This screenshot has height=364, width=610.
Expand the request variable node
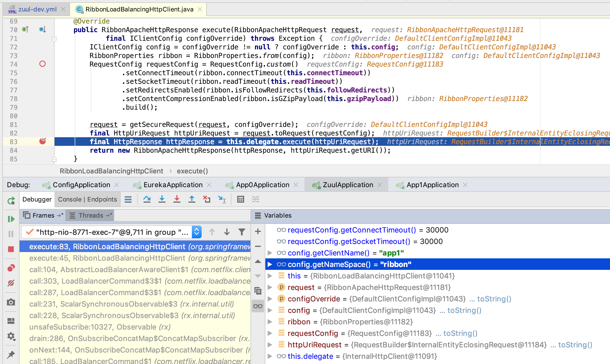point(270,287)
